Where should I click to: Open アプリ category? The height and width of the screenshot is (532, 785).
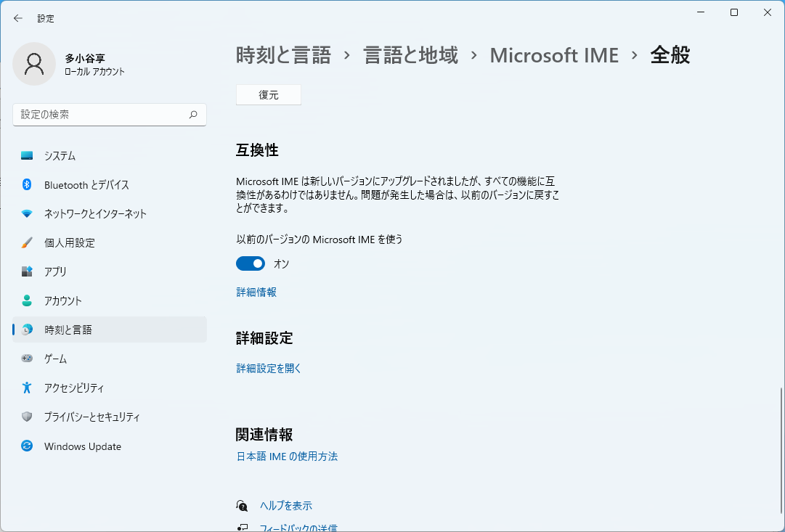[x=110, y=271]
